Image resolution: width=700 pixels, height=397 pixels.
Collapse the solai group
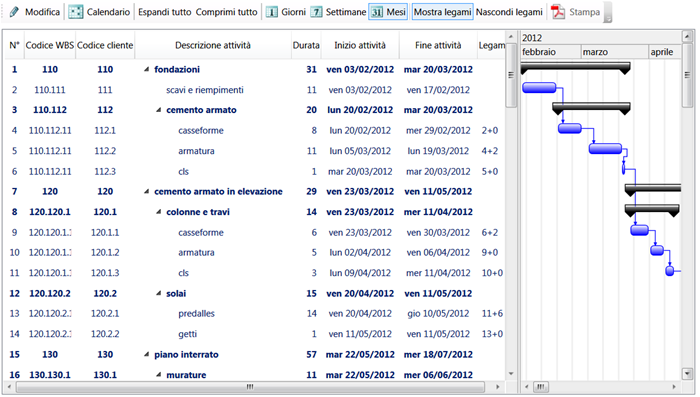(158, 293)
